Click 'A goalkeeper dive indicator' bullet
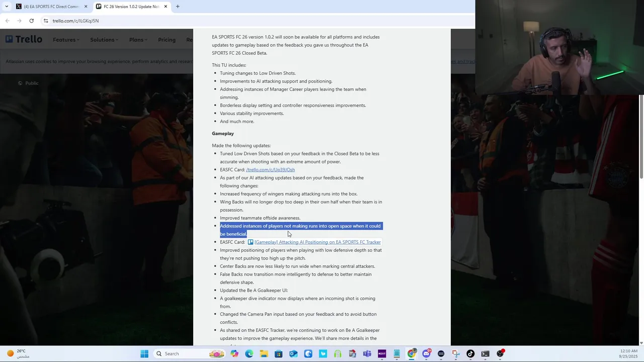The image size is (644, 362). click(x=297, y=302)
